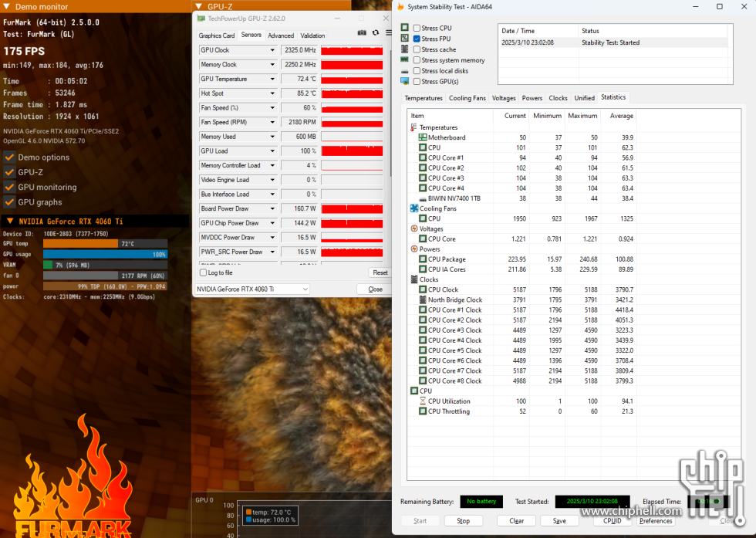Screen dimensions: 756x538
Task: Click Powers group icon in statistics list
Action: tap(413, 249)
